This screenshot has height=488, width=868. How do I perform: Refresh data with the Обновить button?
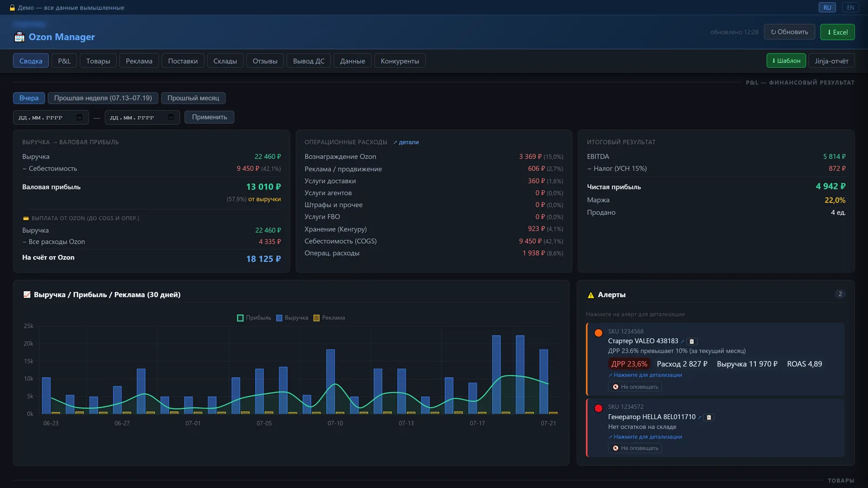click(789, 32)
